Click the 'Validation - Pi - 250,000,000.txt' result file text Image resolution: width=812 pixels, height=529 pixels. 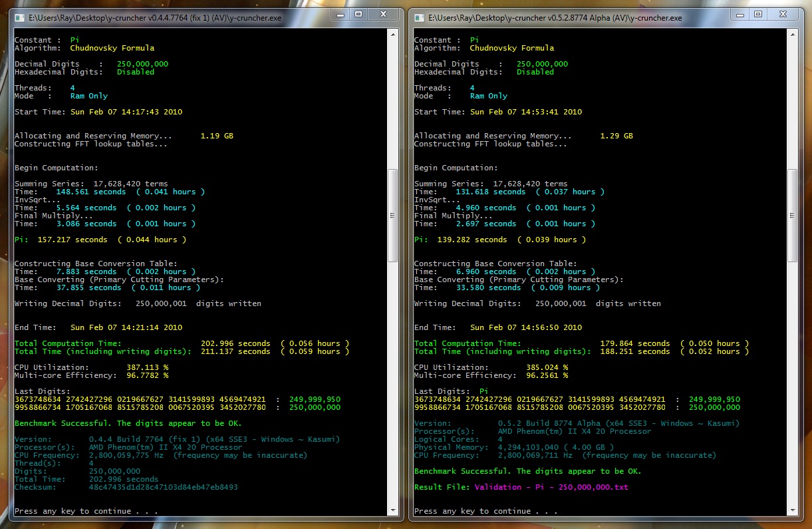551,487
